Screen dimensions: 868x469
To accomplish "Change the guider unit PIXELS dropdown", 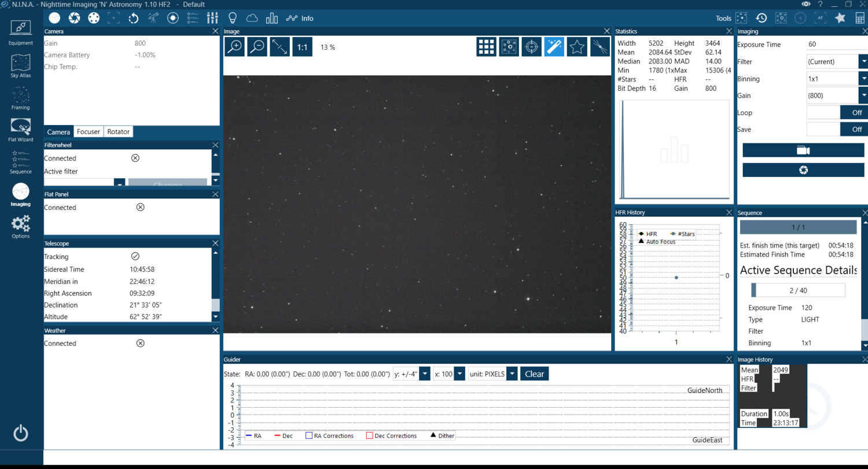I will coord(512,374).
